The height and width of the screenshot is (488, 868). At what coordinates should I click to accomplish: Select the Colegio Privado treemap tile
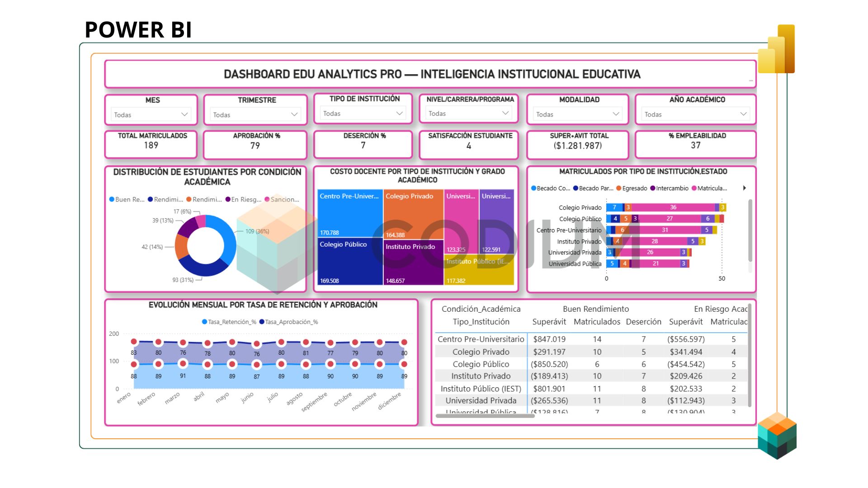click(413, 215)
